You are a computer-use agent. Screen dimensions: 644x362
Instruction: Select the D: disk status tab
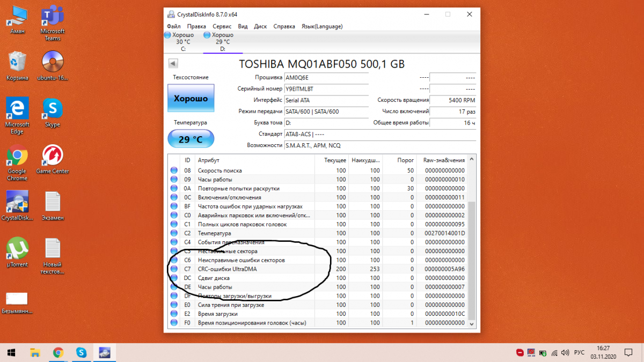[x=222, y=41]
